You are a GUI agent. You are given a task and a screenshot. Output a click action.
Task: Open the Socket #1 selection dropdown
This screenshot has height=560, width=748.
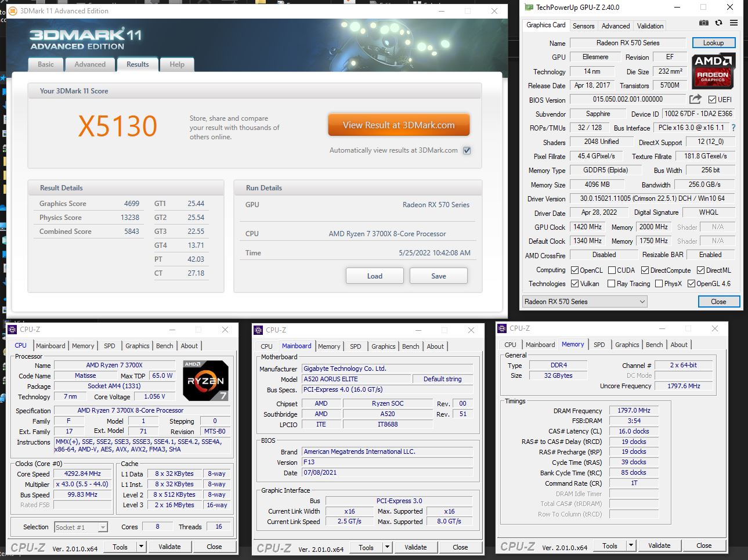point(81,527)
